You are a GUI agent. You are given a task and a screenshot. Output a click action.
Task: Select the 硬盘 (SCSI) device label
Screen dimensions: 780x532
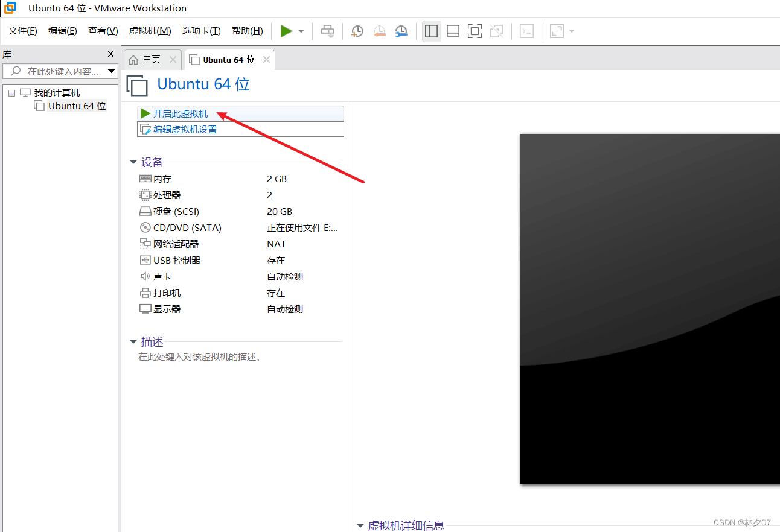coord(176,212)
